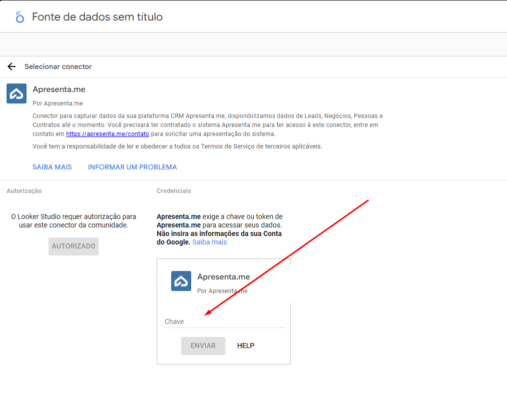Screen dimensions: 507x420
Task: Focus the Chave key input field
Action: click(224, 321)
